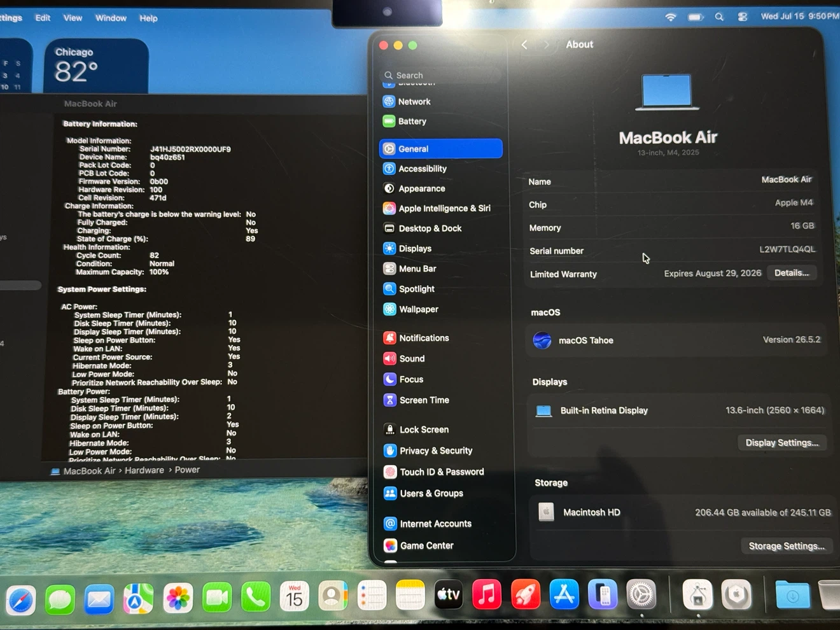Click the MacBook Air Name row
The image size is (840, 630).
[671, 181]
